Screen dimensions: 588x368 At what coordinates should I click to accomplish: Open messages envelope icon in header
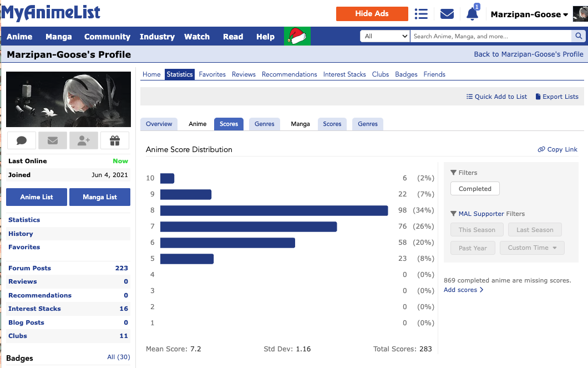(447, 14)
